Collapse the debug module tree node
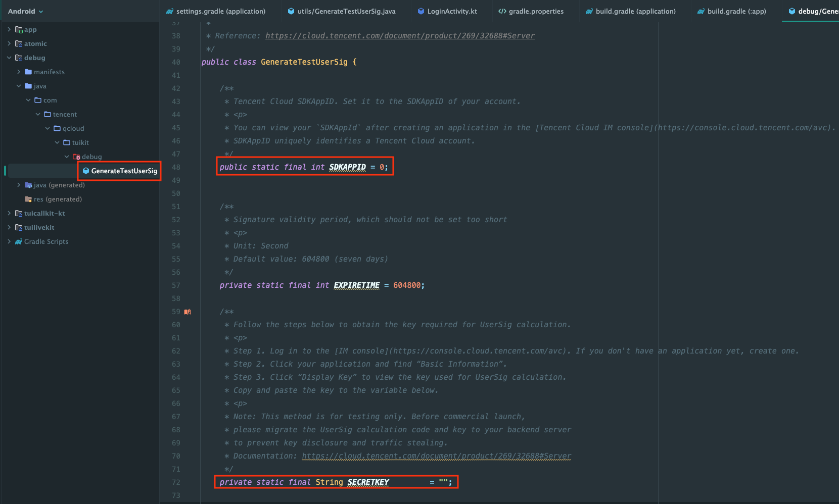 pos(9,58)
